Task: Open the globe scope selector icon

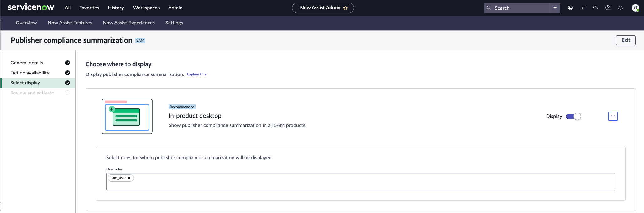Action: pos(570,8)
